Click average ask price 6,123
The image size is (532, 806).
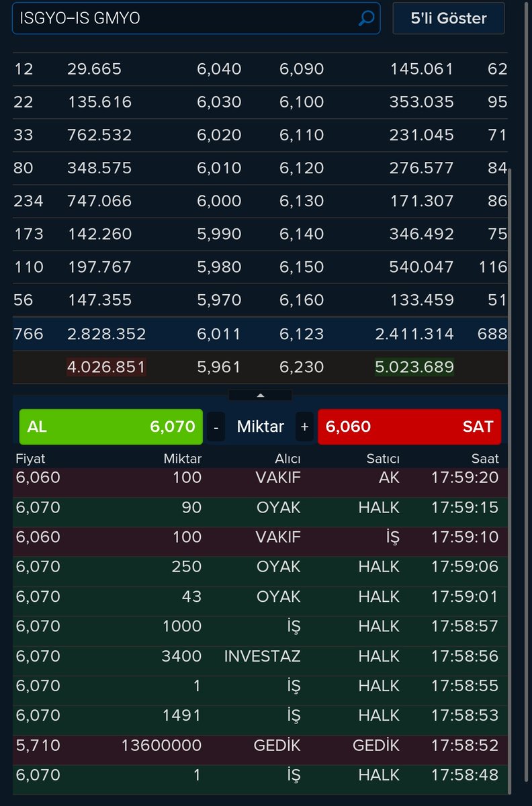pyautogui.click(x=302, y=334)
